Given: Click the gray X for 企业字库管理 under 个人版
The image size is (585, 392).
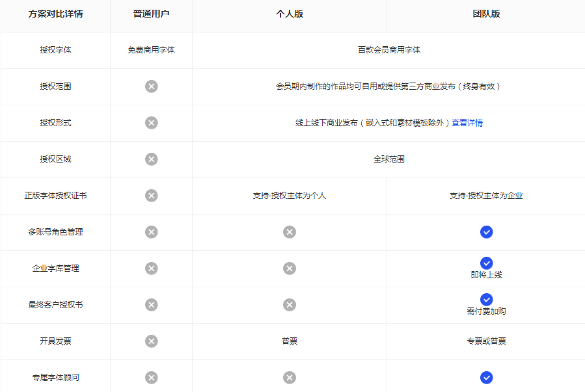Looking at the screenshot, I should pyautogui.click(x=290, y=268).
